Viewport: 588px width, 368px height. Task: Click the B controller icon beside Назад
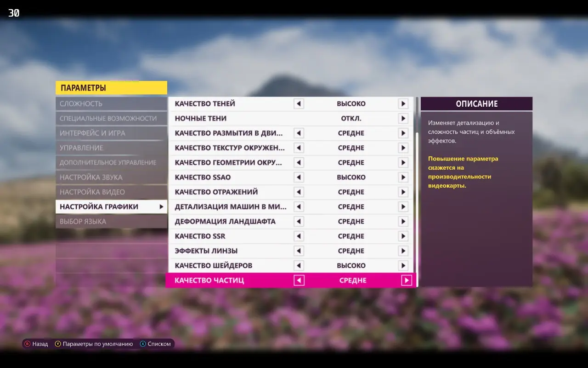tap(28, 344)
